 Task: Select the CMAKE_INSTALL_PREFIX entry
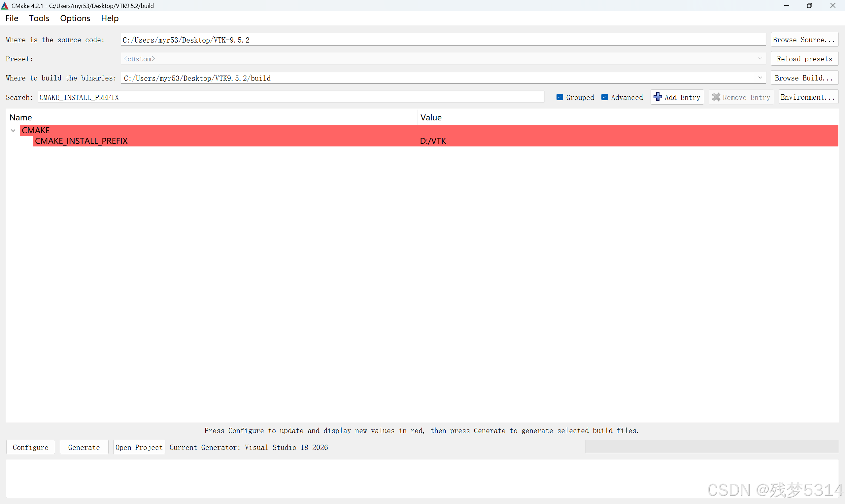coord(82,141)
